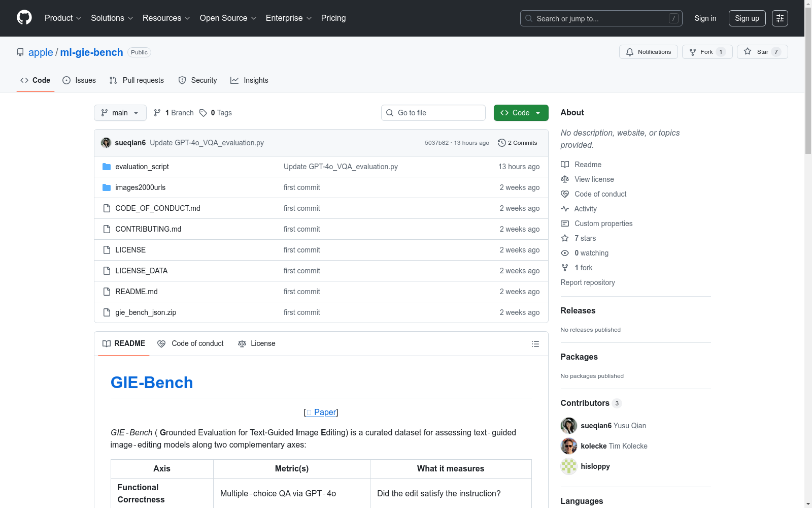Expand the Enterprise menu

288,18
